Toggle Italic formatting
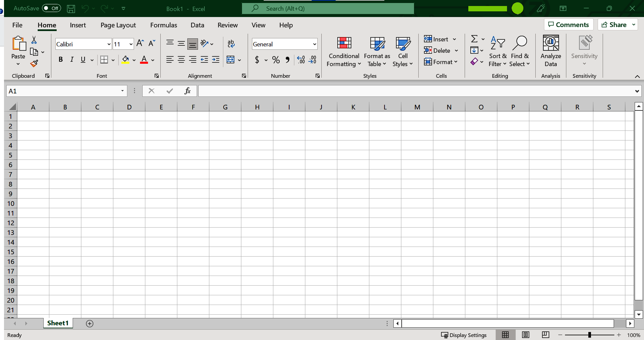Viewport: 644px width, 340px height. (x=72, y=60)
